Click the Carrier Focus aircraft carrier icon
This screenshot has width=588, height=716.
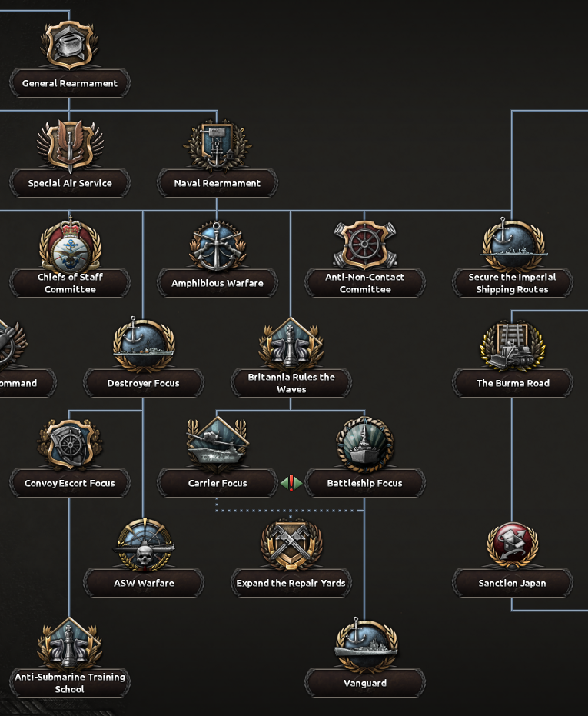click(218, 444)
